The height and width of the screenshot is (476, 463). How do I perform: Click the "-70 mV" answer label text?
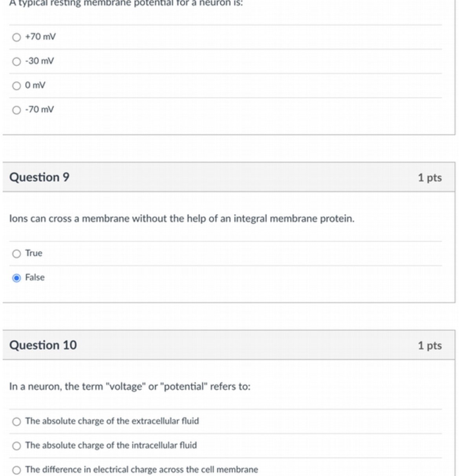pyautogui.click(x=40, y=110)
